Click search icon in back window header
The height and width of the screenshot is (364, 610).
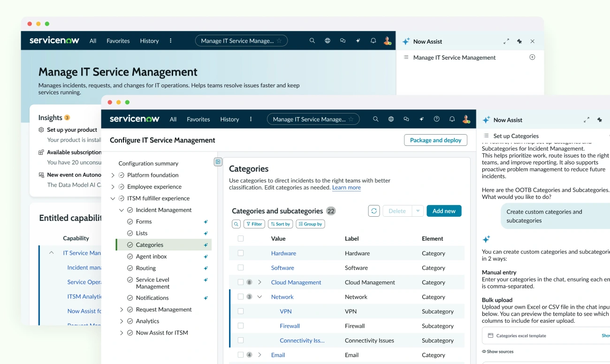pyautogui.click(x=312, y=41)
